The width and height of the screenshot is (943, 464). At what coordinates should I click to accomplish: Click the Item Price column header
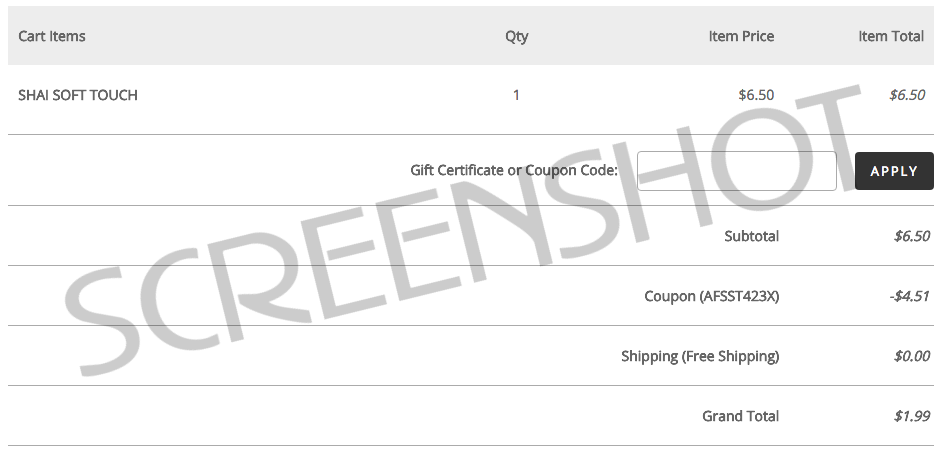(x=741, y=36)
